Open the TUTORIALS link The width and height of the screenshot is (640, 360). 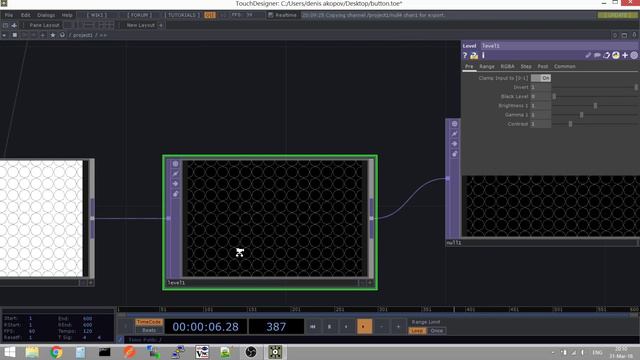coord(183,15)
